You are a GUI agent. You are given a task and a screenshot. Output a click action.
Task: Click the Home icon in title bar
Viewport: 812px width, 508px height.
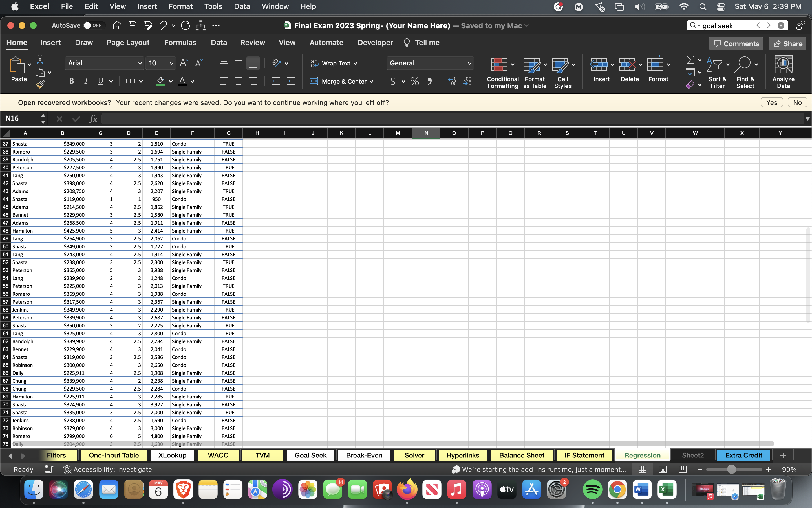[x=117, y=25]
